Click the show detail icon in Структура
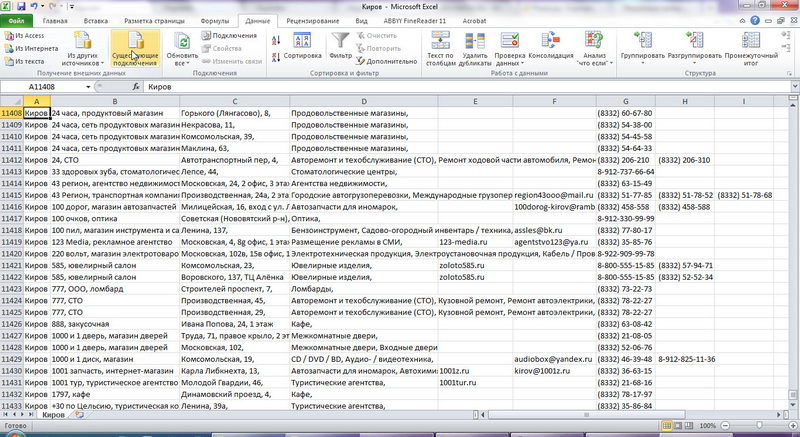This screenshot has height=437, width=800. click(x=786, y=35)
